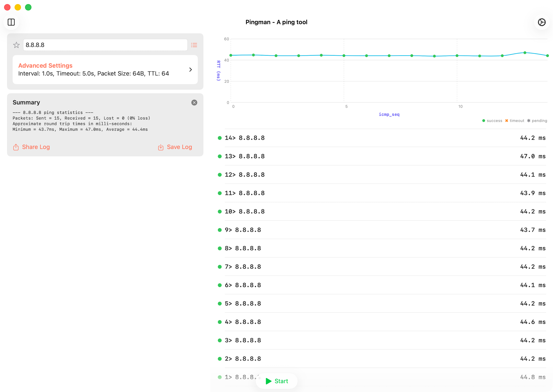Screen dimensions: 553x392
Task: Favorite host with the star icon
Action: coord(16,45)
